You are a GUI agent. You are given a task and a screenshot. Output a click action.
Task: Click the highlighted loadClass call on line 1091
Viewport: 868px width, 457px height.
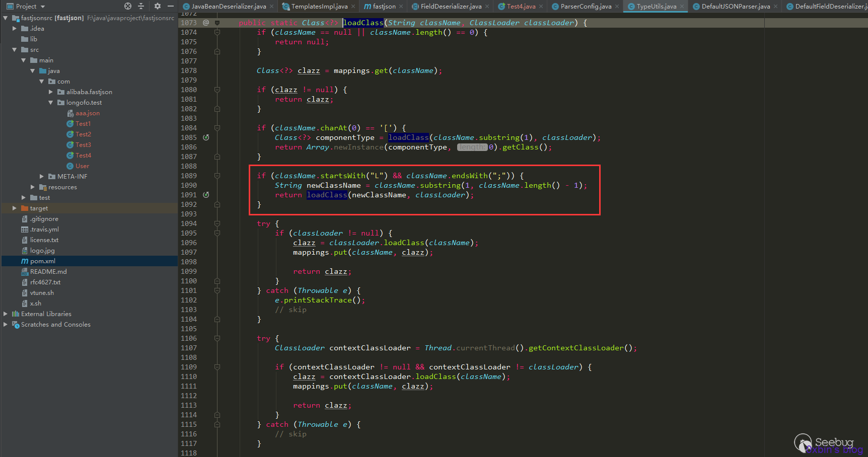coord(327,195)
